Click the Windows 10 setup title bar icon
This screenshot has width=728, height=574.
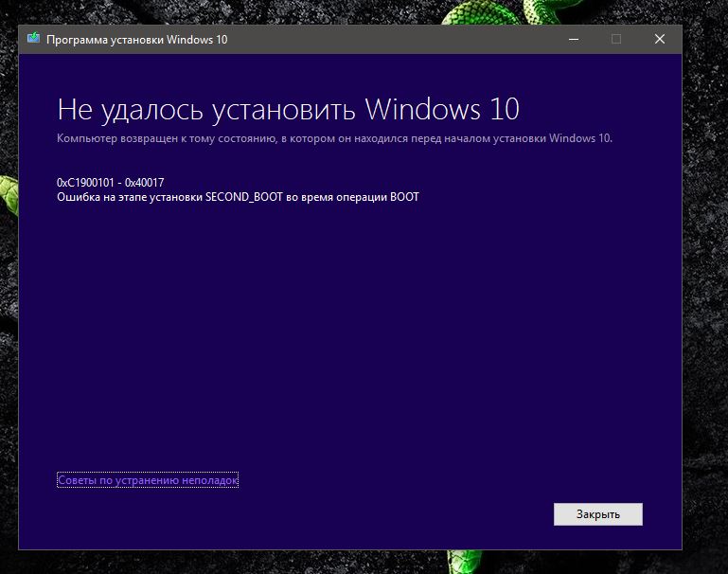click(33, 39)
